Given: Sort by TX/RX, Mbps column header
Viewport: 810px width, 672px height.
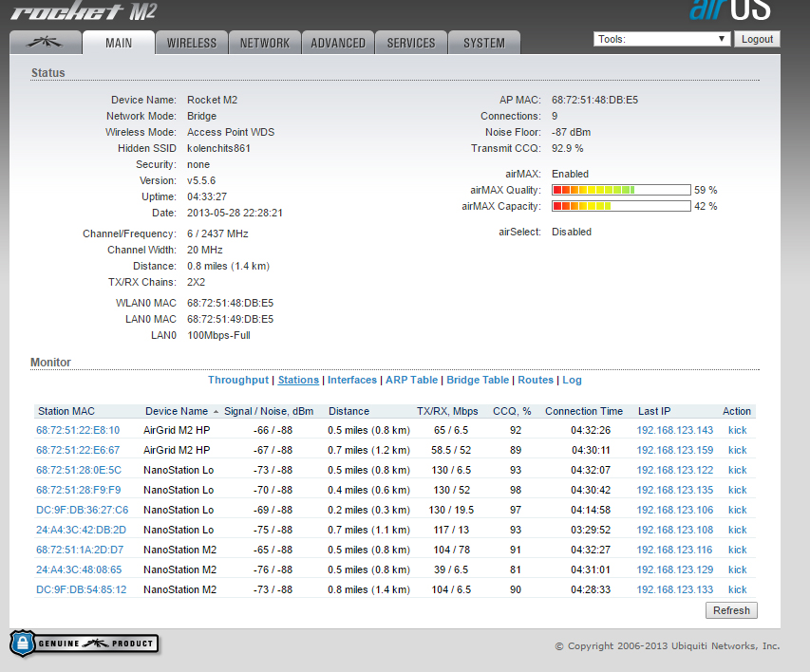Looking at the screenshot, I should pos(447,412).
